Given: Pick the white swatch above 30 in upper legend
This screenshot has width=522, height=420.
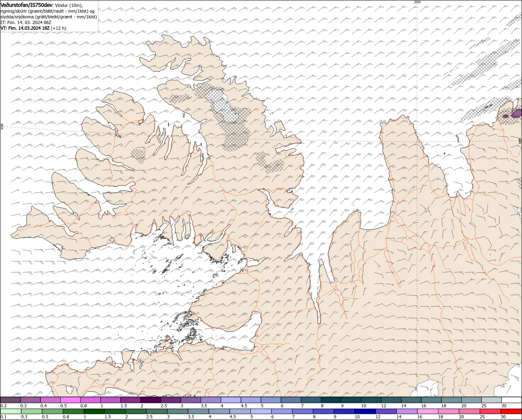Looking at the screenshot, I should click(x=512, y=400).
